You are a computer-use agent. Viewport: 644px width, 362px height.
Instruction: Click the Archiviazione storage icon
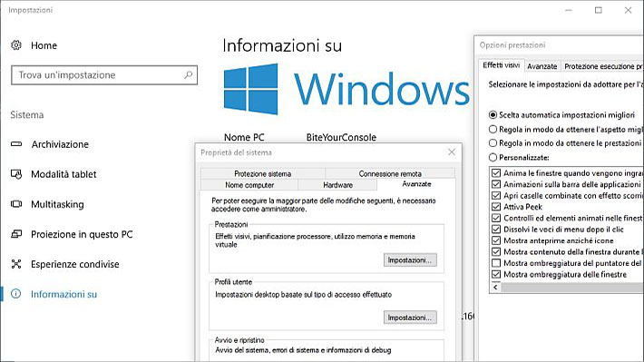(x=16, y=144)
